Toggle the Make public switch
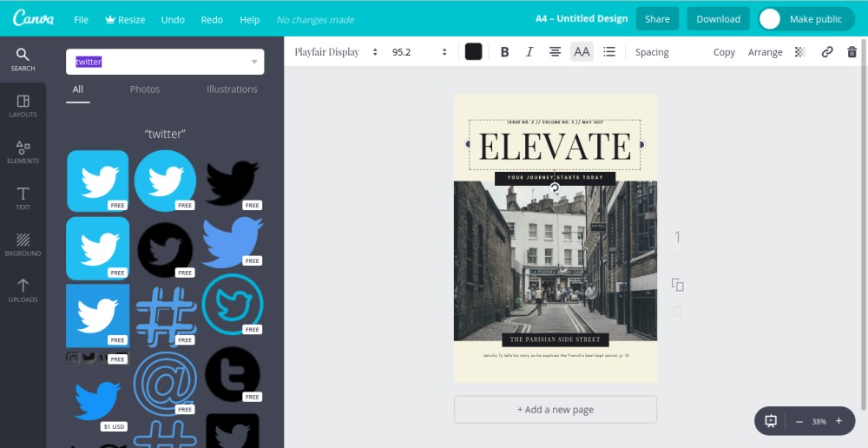Image resolution: width=868 pixels, height=448 pixels. point(807,19)
